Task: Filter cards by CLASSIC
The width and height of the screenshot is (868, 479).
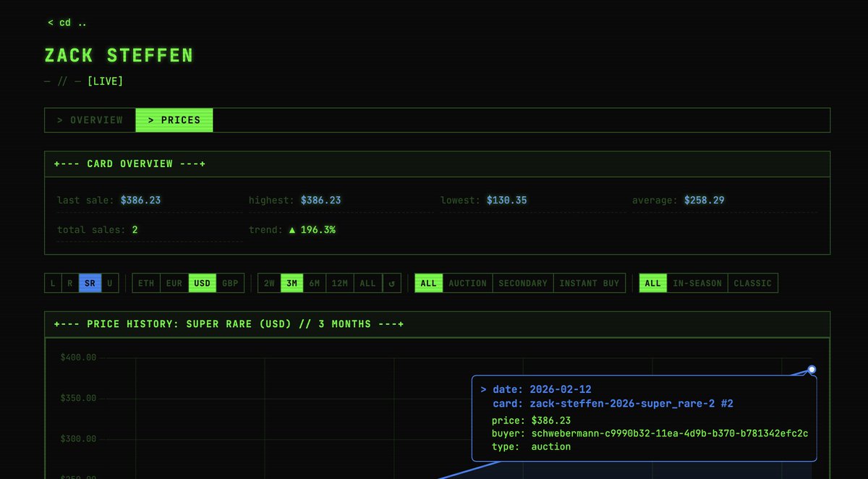Action: [753, 283]
